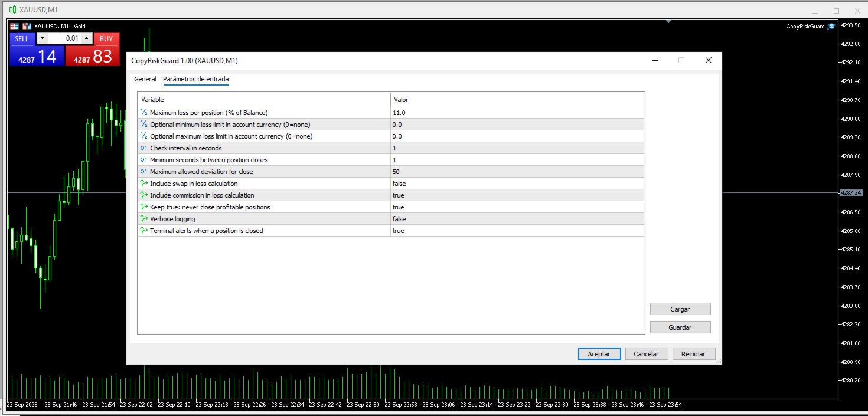Click the double-type icon beside Maximum loss per position

pyautogui.click(x=143, y=113)
